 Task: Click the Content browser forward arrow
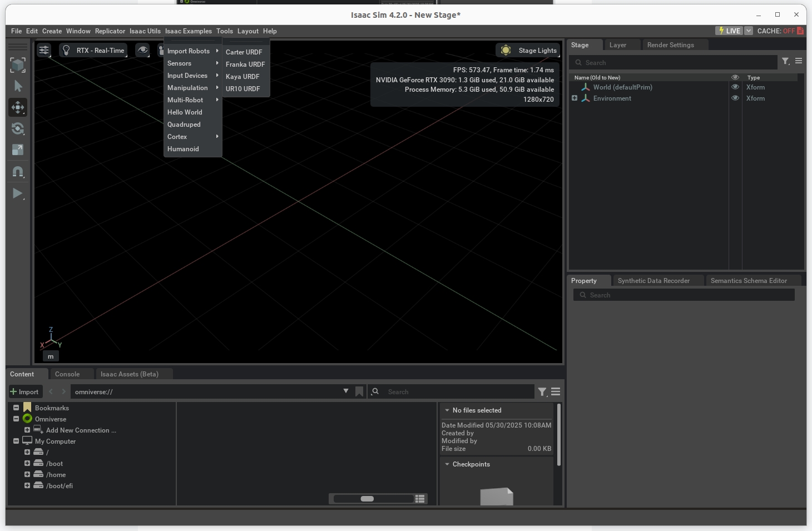click(x=63, y=392)
